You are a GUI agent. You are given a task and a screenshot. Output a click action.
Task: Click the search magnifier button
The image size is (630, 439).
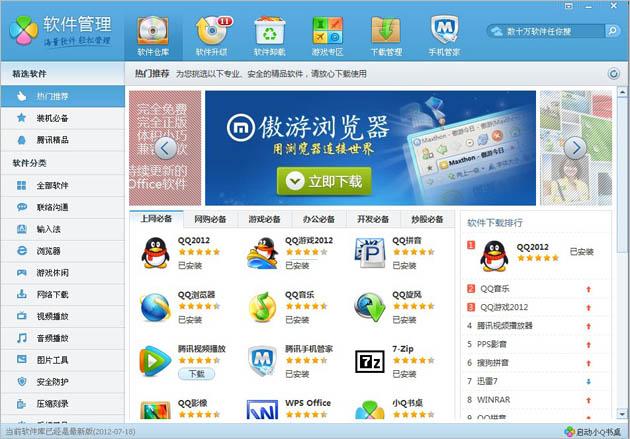(x=613, y=31)
